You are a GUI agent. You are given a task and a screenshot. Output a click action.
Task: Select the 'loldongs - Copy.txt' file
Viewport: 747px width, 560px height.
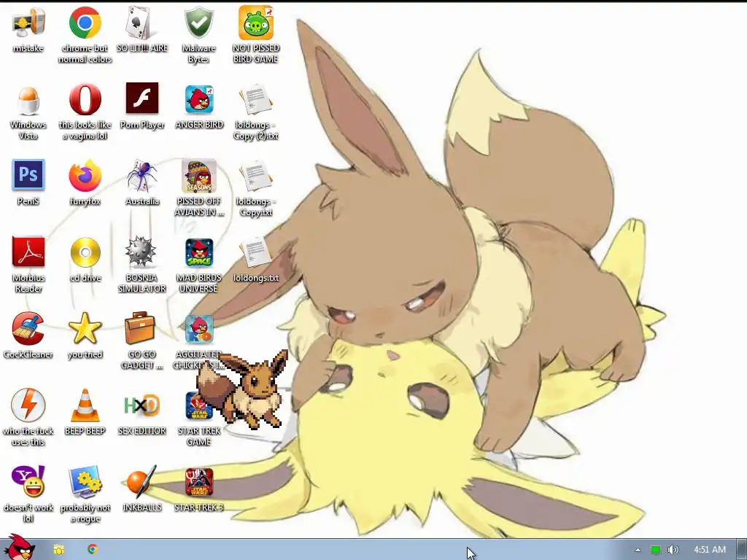coord(256,177)
